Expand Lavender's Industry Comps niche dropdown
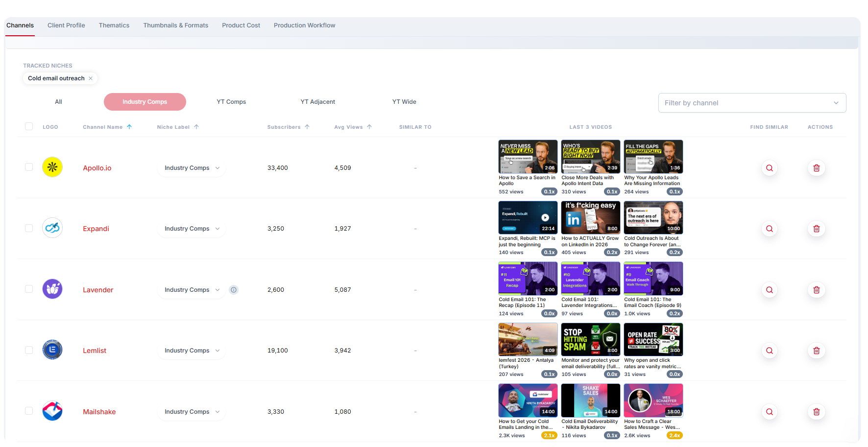Viewport: 868px width, 447px height. click(192, 290)
